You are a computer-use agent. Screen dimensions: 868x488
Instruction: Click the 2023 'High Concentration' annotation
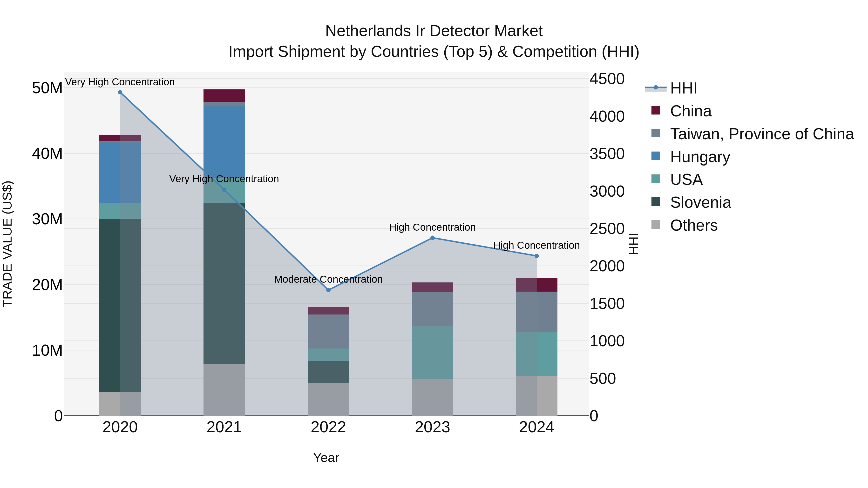click(x=433, y=227)
